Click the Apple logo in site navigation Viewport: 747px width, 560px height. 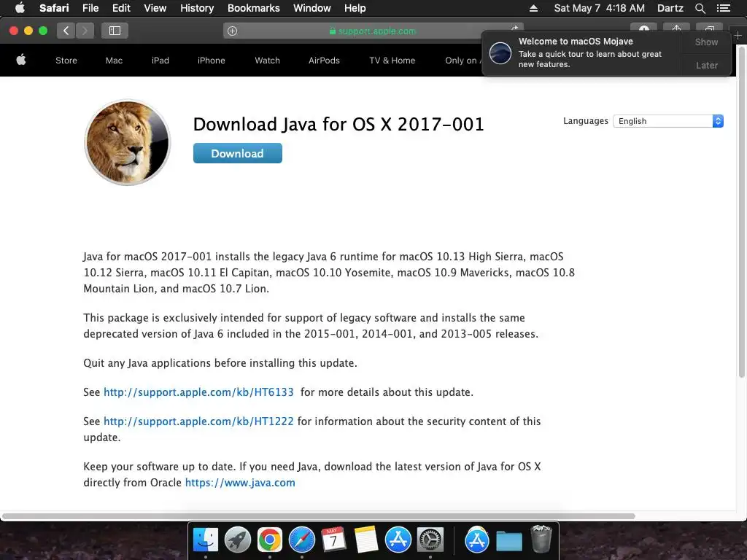(21, 60)
